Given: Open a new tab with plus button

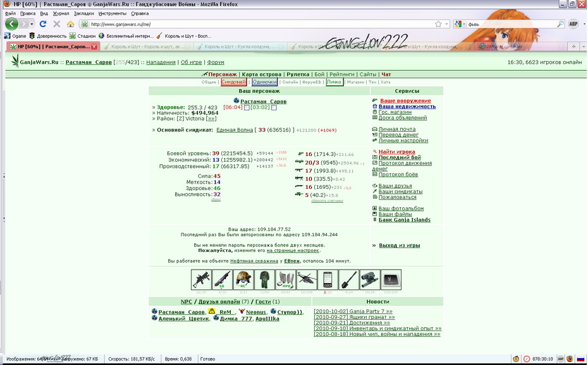Looking at the screenshot, I should tap(573, 47).
